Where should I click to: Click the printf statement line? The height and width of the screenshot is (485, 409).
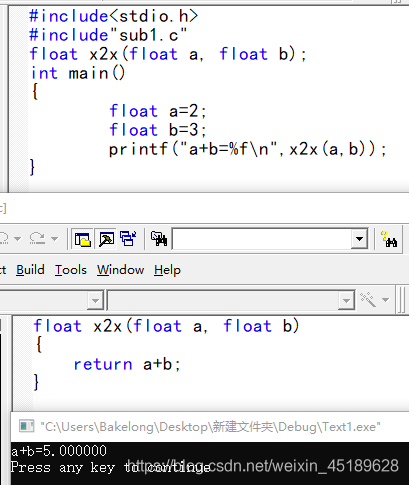tap(247, 149)
